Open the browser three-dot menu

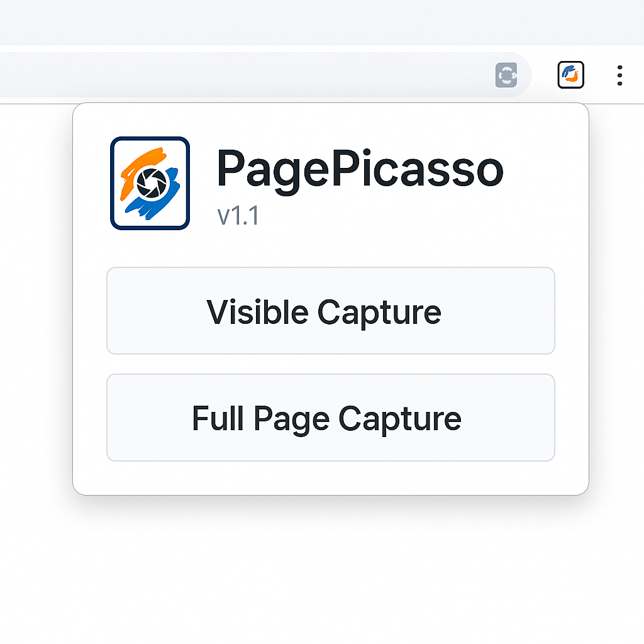[x=619, y=75]
